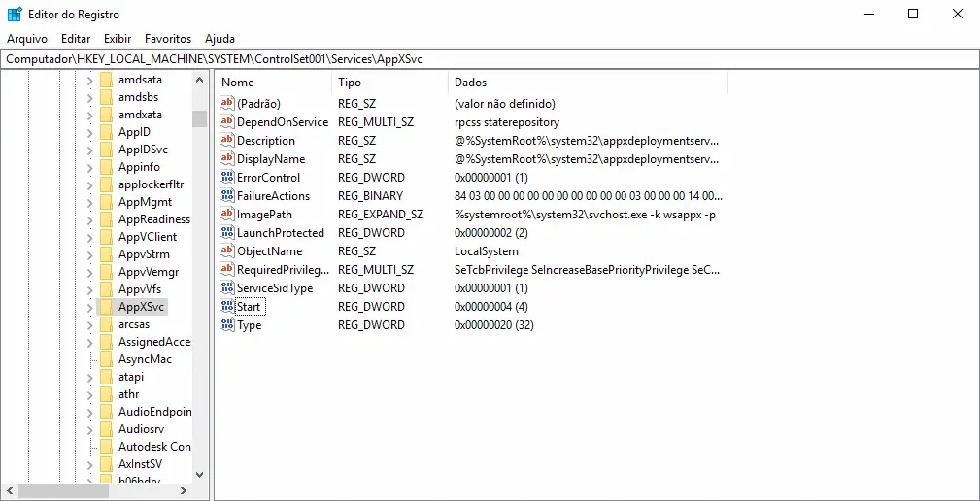Open the Arquivo menu
This screenshot has height=501, width=980.
coord(27,39)
